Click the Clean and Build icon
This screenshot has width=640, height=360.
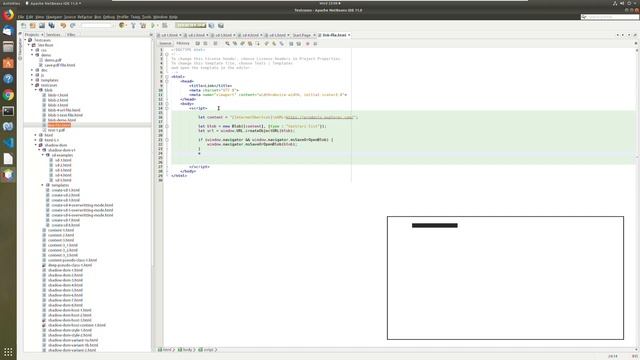tap(143, 25)
